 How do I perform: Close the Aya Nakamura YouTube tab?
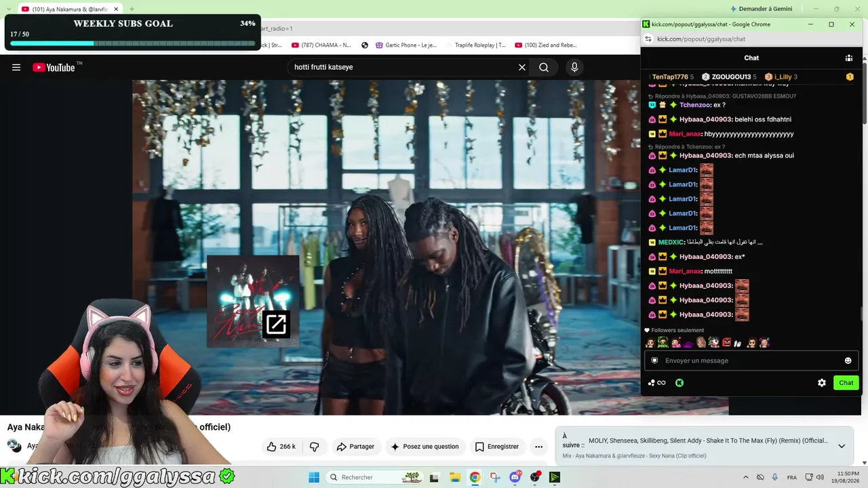(116, 9)
